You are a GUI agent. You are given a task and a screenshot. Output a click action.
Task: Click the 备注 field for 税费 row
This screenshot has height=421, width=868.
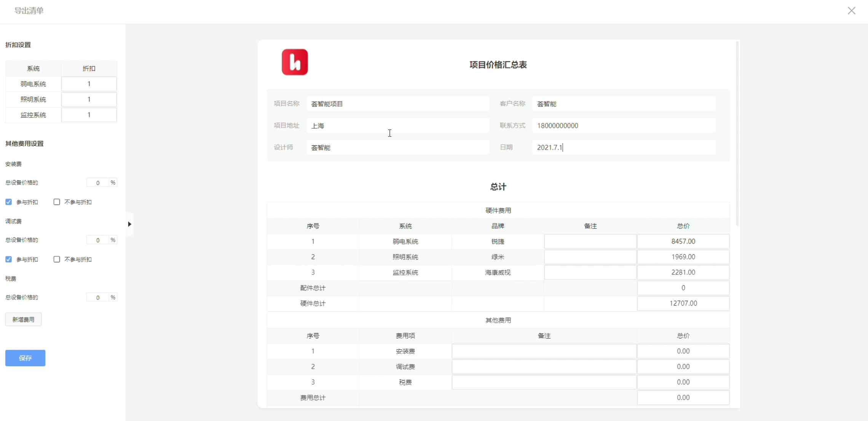(544, 382)
